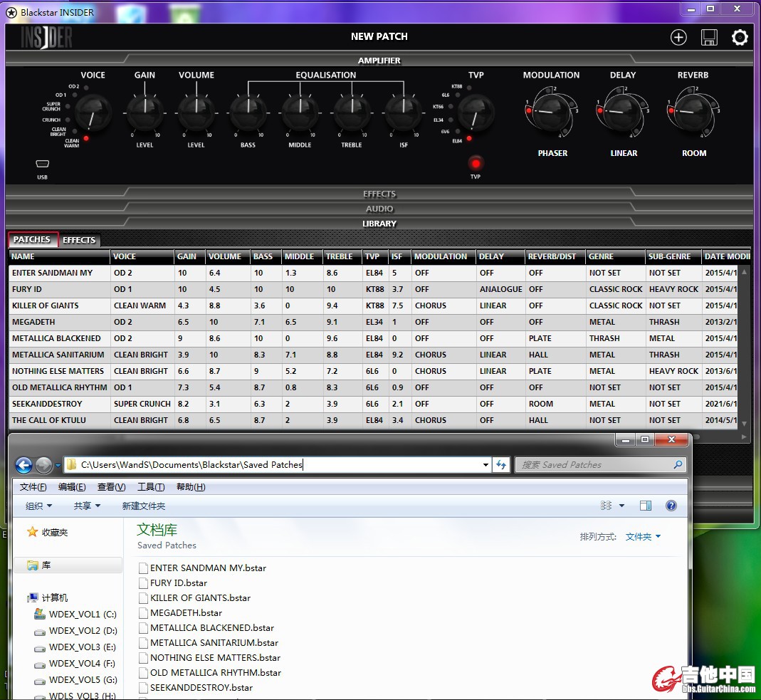Image resolution: width=761 pixels, height=700 pixels.
Task: Select the Crunch voice indicator
Action: [68, 120]
